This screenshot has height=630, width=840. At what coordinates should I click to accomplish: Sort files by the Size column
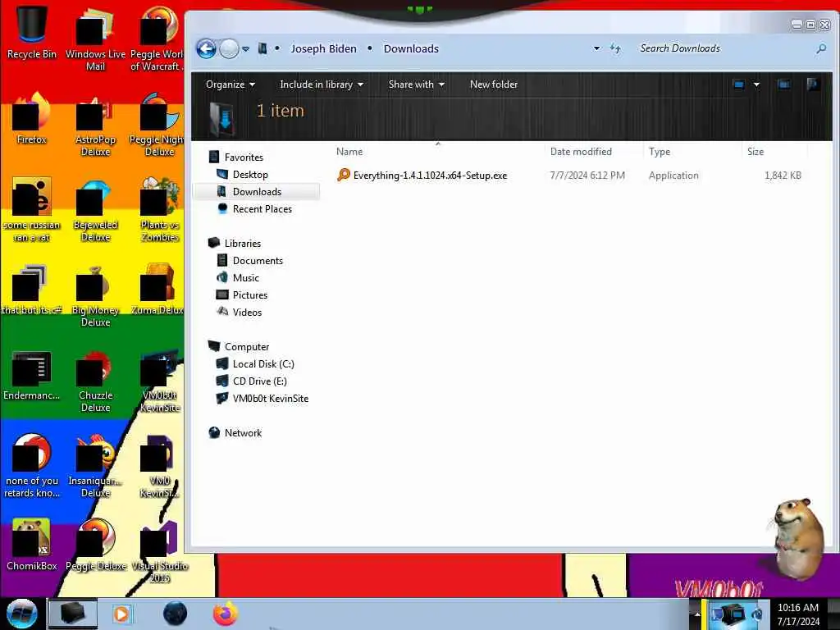774,152
